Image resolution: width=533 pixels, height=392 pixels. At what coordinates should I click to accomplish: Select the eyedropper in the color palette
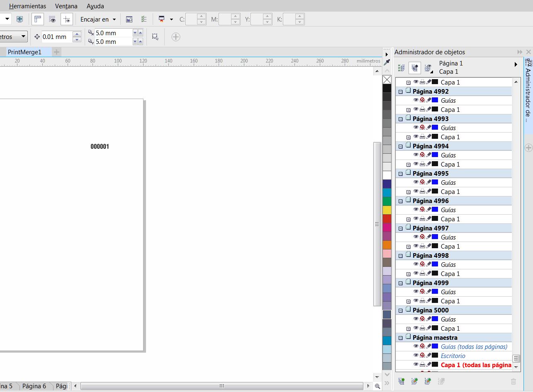tap(387, 63)
